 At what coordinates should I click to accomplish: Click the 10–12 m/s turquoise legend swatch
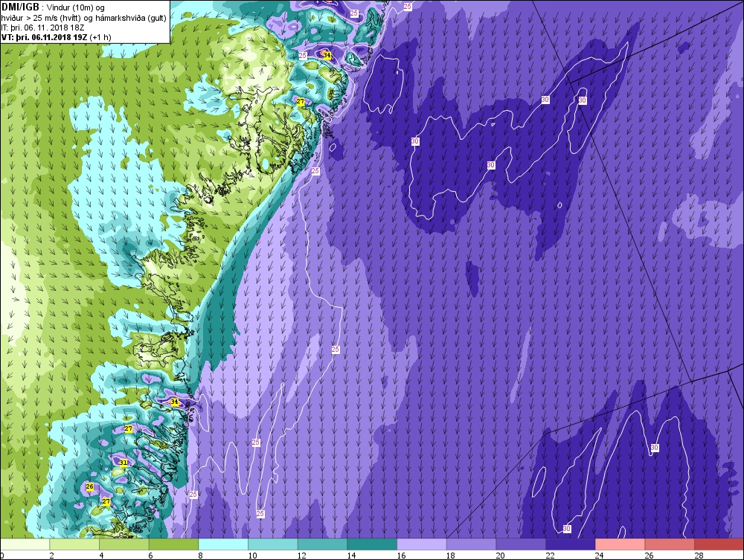273,544
